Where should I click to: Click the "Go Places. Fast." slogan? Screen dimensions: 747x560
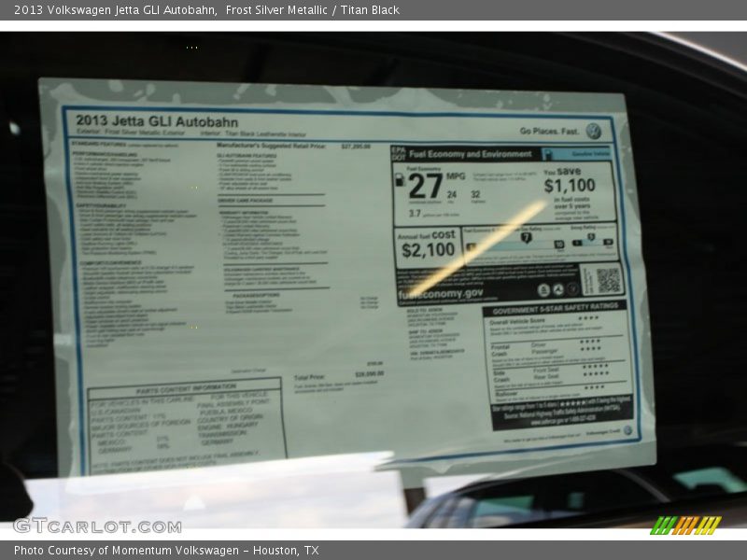click(x=549, y=131)
